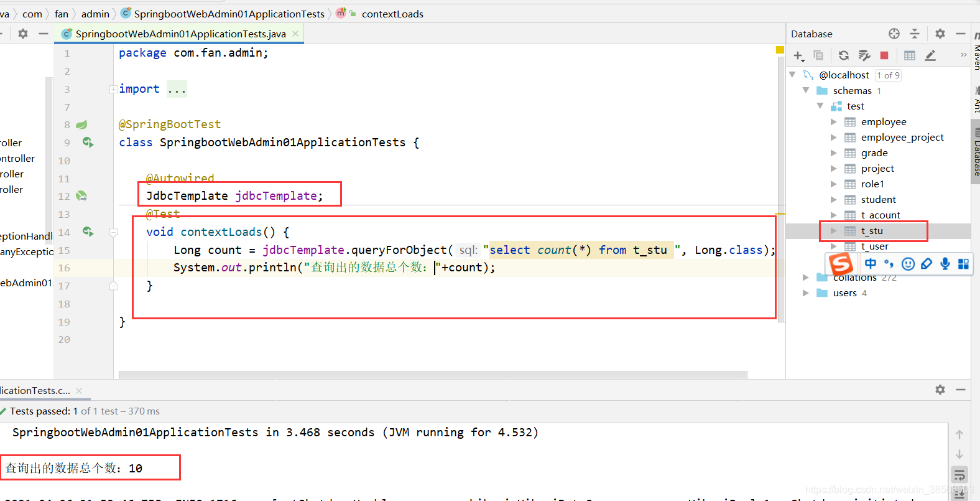Click the yellow inspection indicator at editor top right
The height and width of the screenshot is (501, 980).
tap(780, 50)
